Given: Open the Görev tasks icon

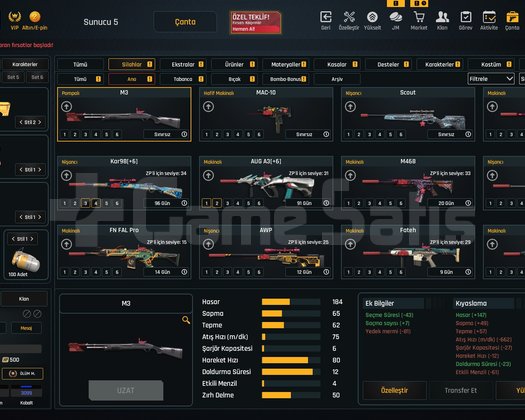Looking at the screenshot, I should [x=466, y=17].
